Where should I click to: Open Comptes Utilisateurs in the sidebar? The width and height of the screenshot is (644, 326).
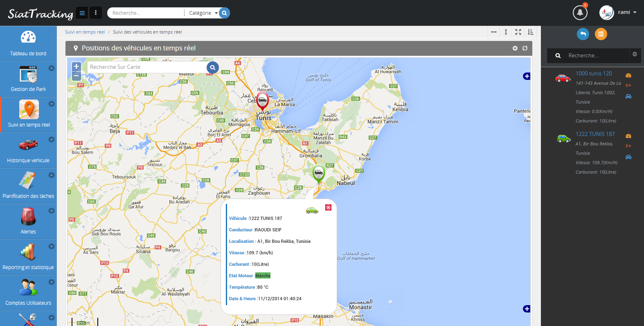coord(28,293)
